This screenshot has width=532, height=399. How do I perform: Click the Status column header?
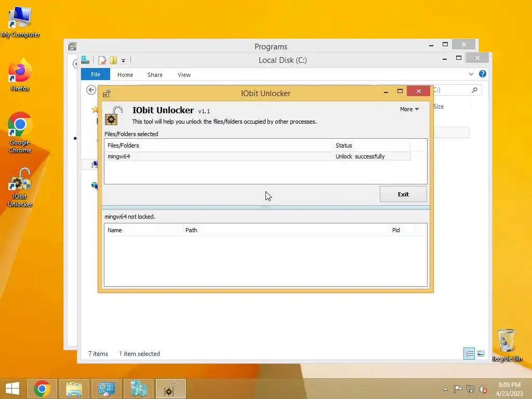(371, 145)
